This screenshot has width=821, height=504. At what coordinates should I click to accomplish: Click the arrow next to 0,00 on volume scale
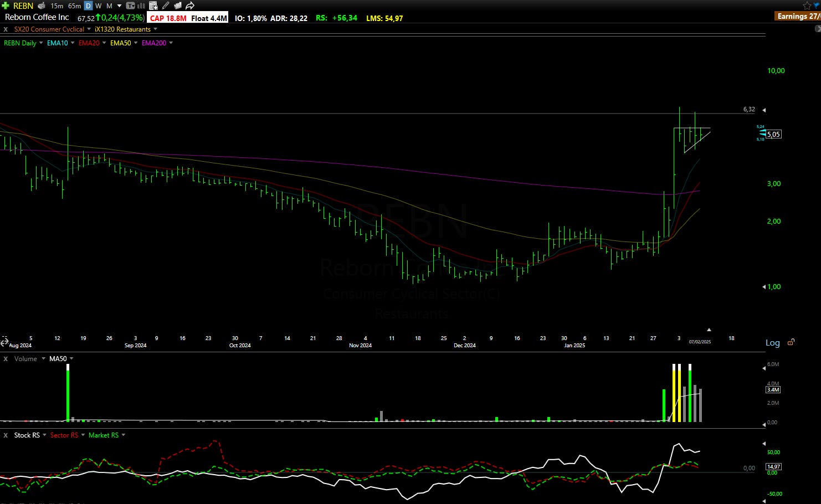coord(764,424)
